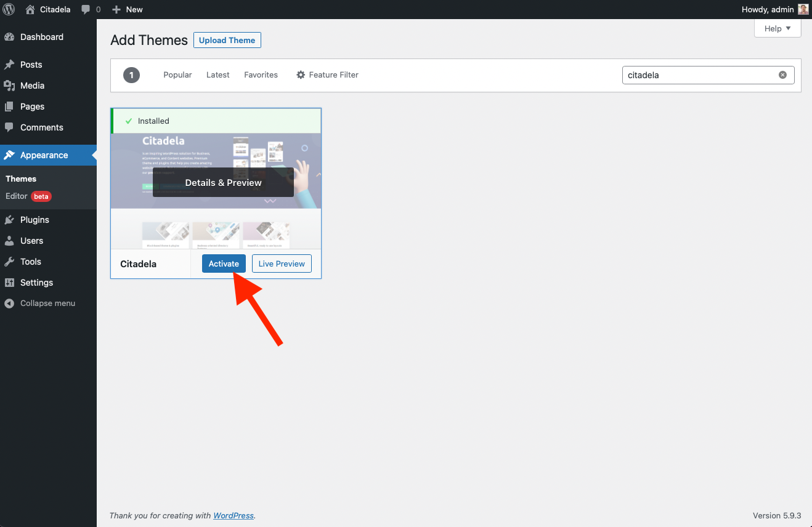
Task: Click the Live Preview button
Action: (282, 263)
